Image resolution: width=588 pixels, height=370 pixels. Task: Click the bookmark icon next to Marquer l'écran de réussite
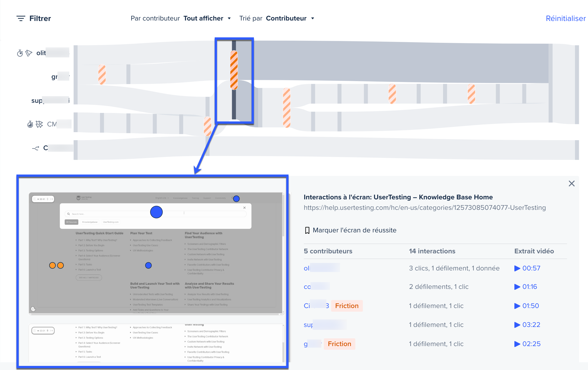(307, 230)
